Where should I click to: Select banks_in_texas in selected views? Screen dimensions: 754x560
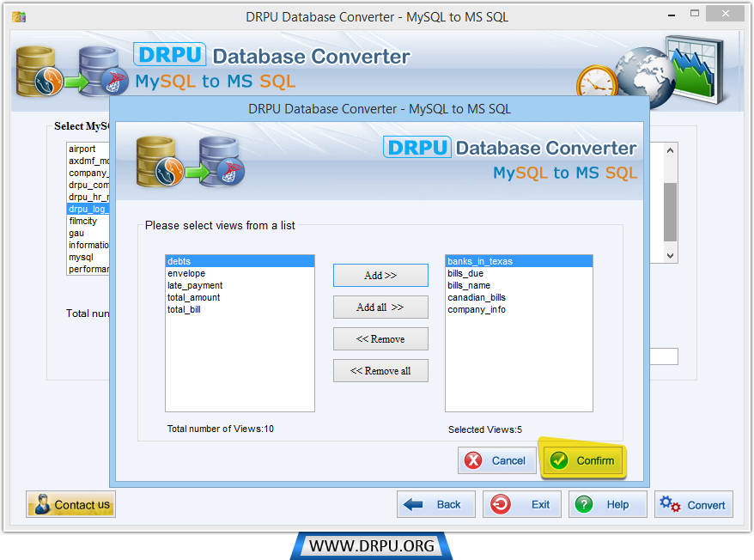(x=519, y=261)
